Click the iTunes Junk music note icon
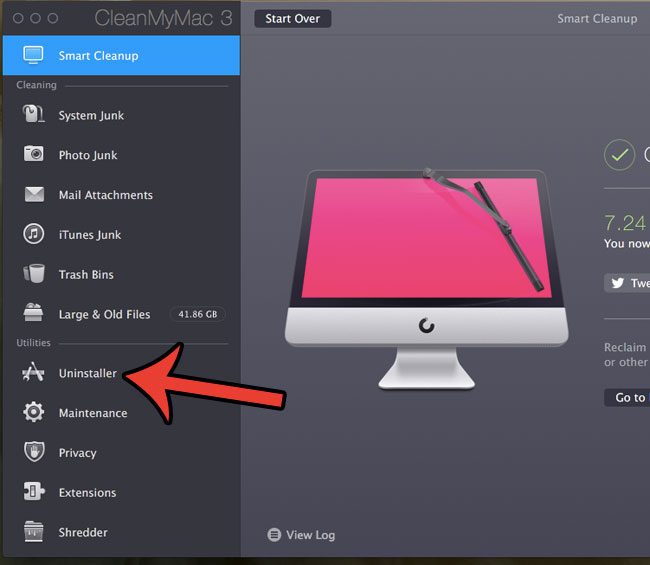This screenshot has height=565, width=650. 33,233
